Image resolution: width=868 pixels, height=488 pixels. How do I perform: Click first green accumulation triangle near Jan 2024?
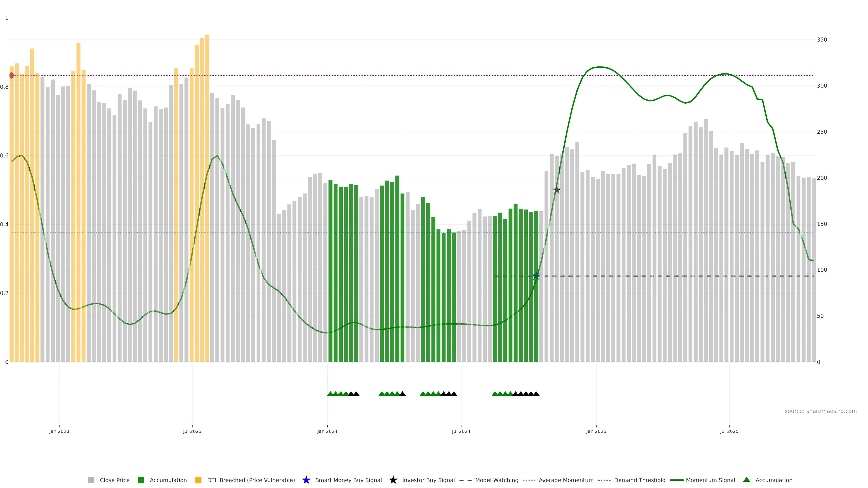point(330,394)
